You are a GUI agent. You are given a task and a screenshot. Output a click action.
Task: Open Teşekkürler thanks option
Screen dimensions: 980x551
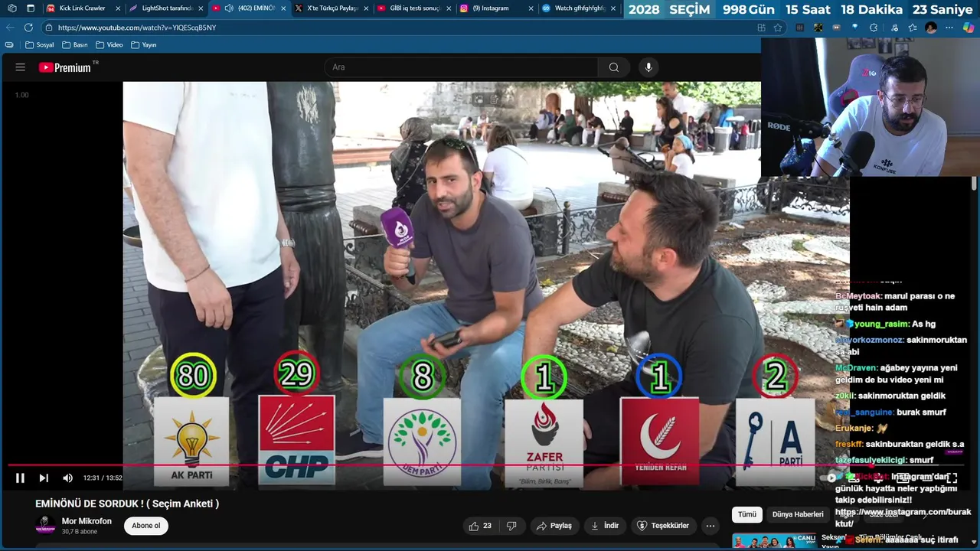(x=663, y=526)
